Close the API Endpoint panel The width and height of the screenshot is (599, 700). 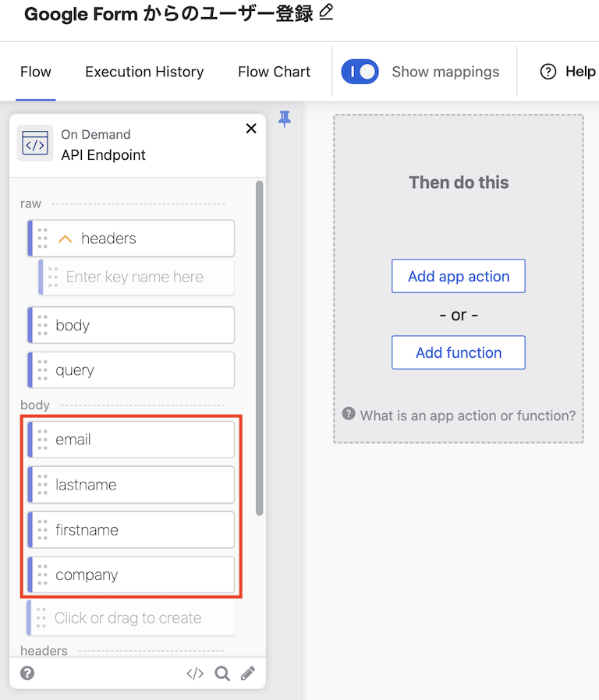(251, 129)
